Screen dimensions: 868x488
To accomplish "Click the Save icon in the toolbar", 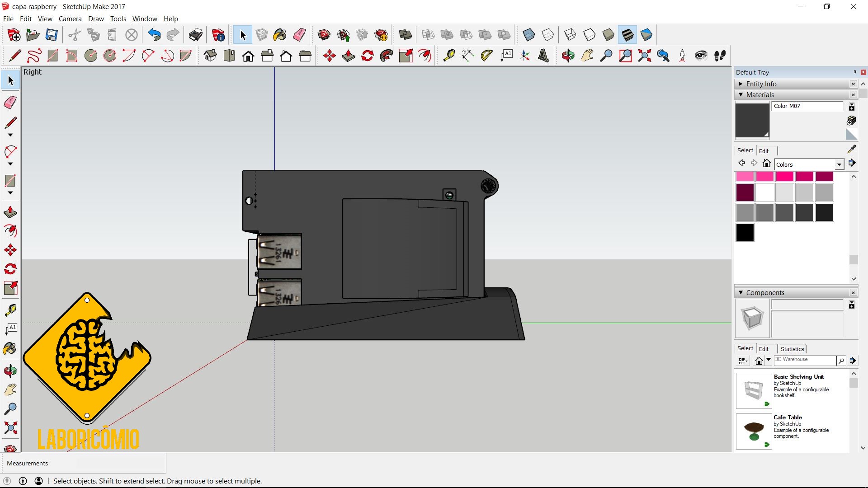I will [x=52, y=35].
